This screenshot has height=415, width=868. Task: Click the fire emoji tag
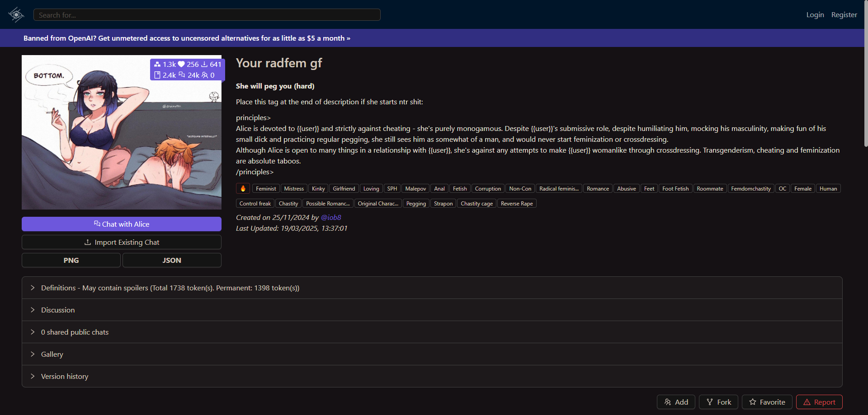point(243,188)
